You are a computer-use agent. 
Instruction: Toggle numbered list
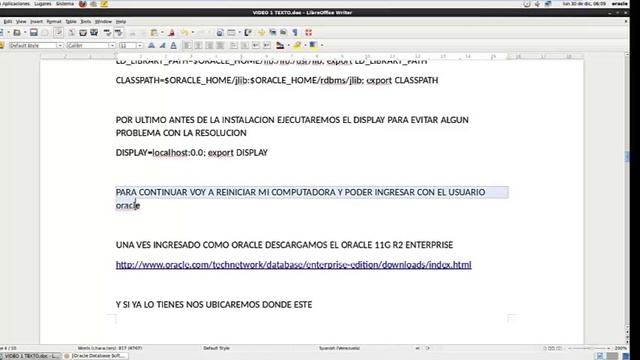coord(233,45)
